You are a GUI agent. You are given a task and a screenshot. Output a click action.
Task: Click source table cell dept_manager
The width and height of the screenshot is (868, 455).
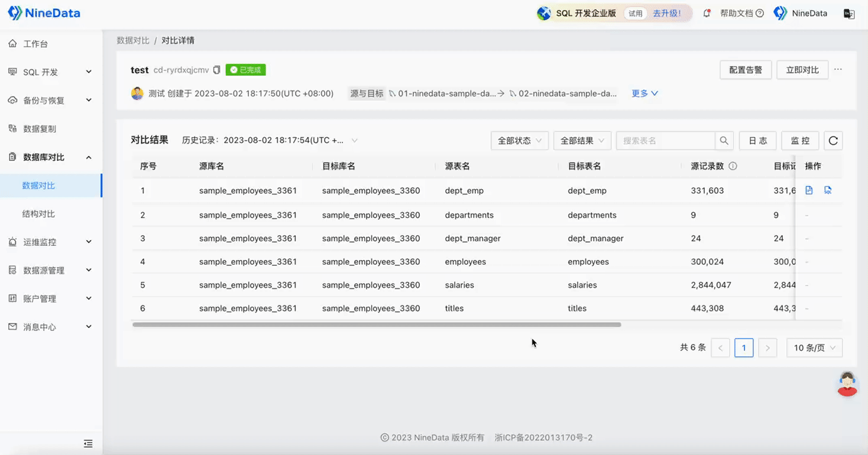click(x=473, y=238)
